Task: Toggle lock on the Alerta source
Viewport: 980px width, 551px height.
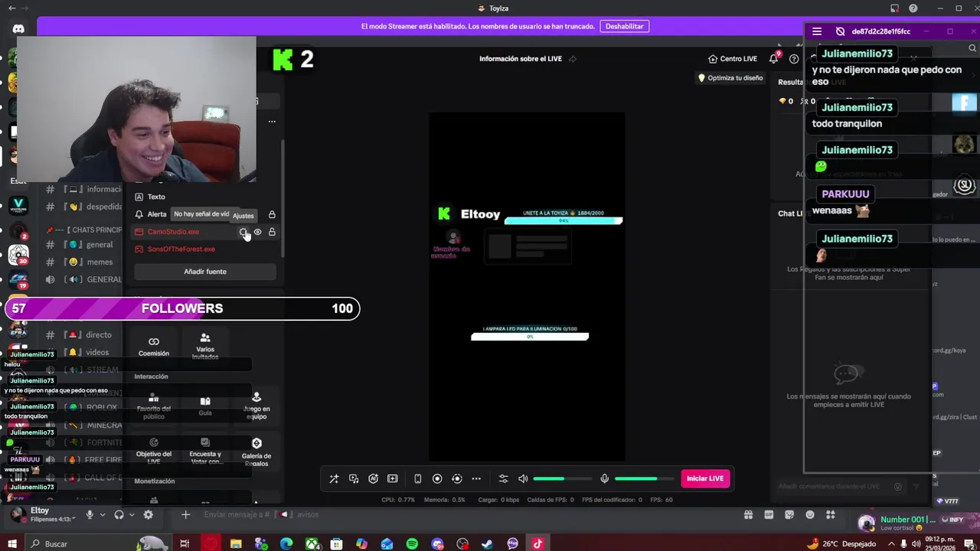Action: (x=272, y=215)
